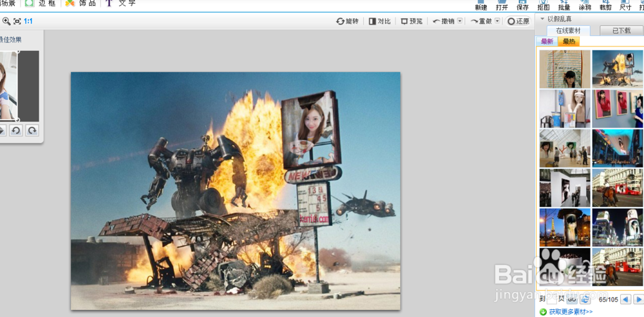Click the 抠图 cutout icon
Image resolution: width=644 pixels, height=317 pixels.
pyautogui.click(x=544, y=5)
